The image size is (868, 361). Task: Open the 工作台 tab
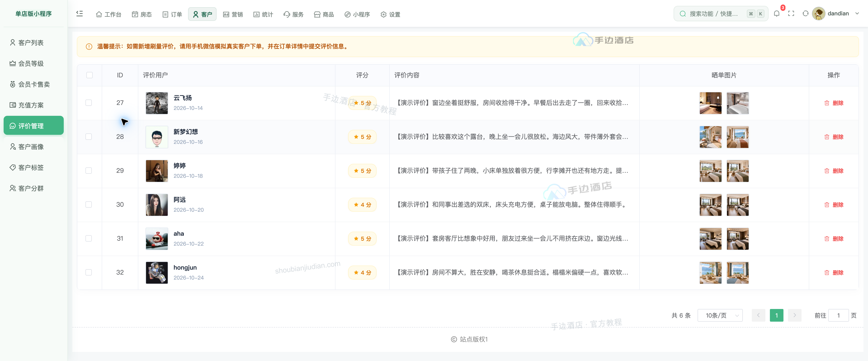tap(108, 14)
